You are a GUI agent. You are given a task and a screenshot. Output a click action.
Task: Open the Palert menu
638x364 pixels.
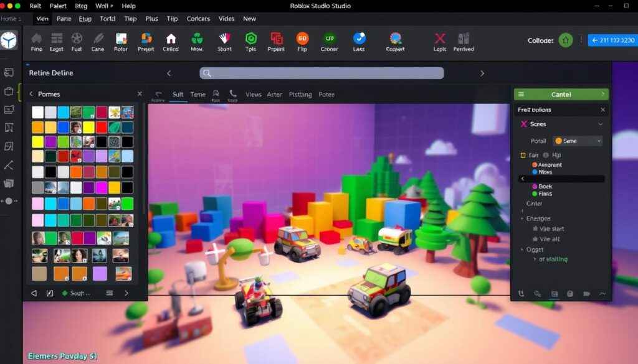(58, 6)
